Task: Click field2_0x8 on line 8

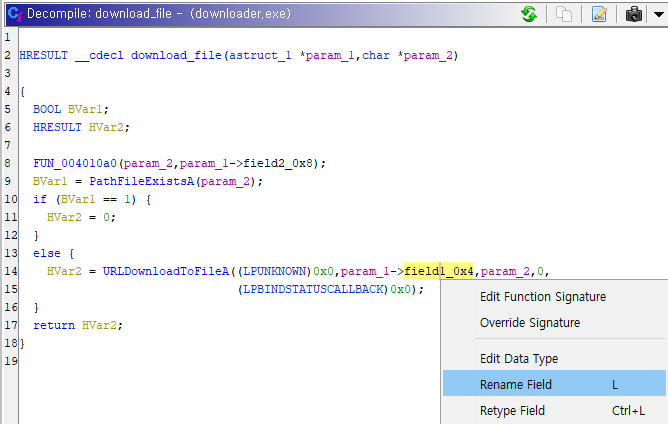Action: click(x=278, y=163)
